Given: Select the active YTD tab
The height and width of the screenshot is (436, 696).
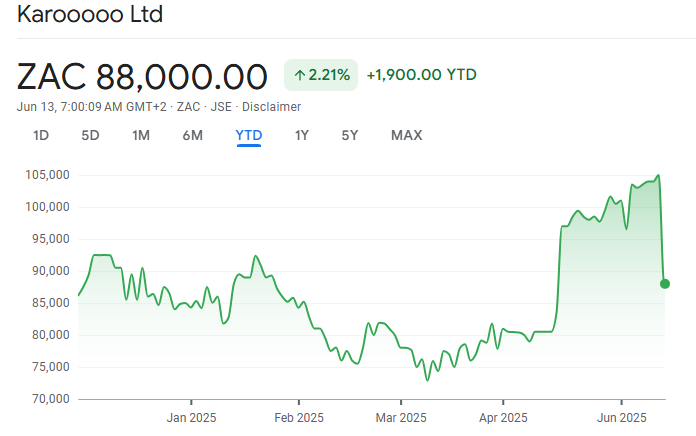Looking at the screenshot, I should [x=249, y=135].
